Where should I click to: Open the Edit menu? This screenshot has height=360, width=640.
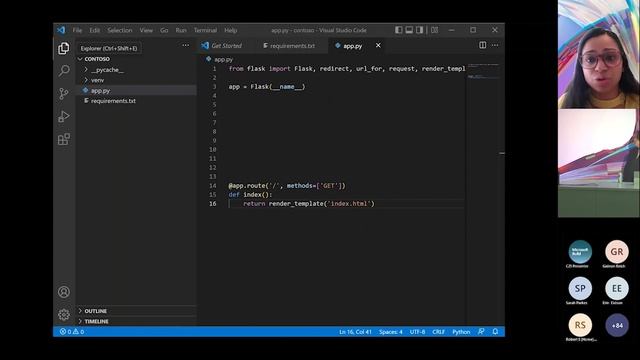tap(95, 30)
